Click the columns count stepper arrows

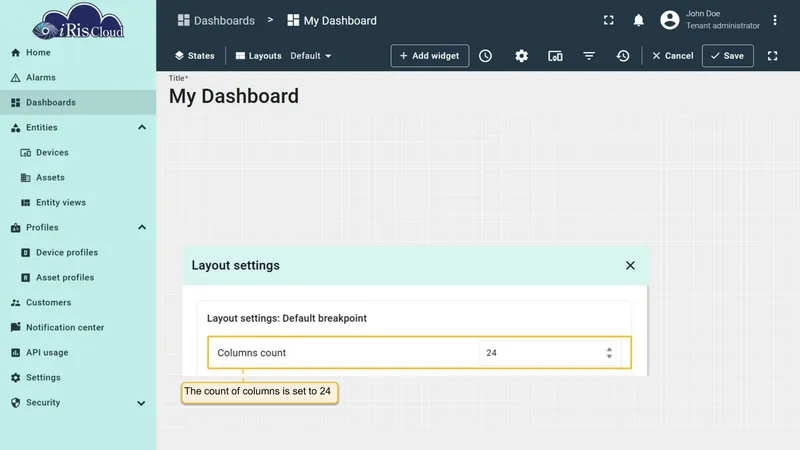(x=609, y=353)
